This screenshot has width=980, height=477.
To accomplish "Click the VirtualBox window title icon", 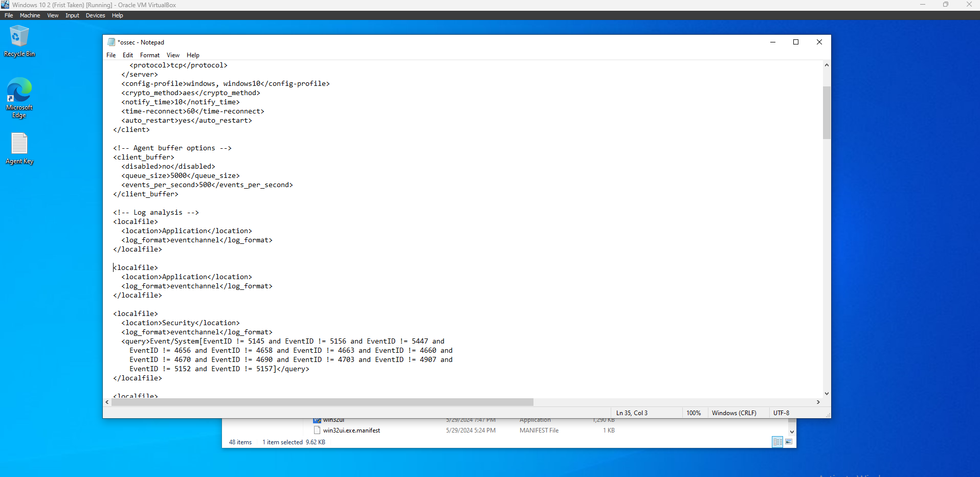I will coord(6,5).
